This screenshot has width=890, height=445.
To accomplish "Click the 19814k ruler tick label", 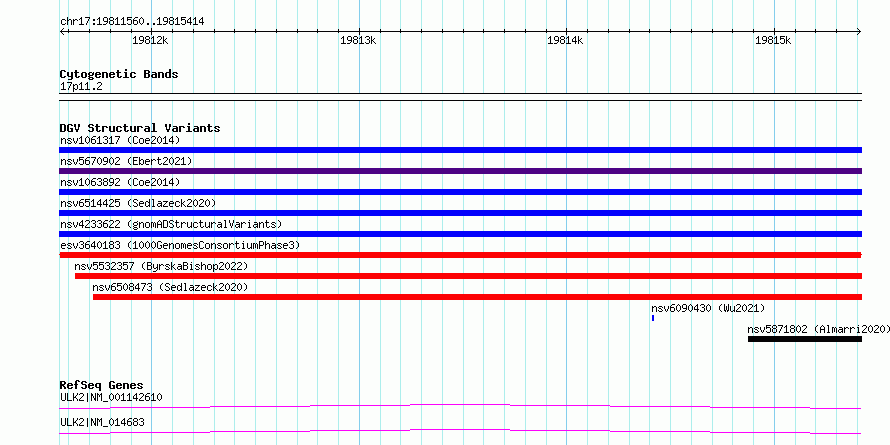I will 565,40.
